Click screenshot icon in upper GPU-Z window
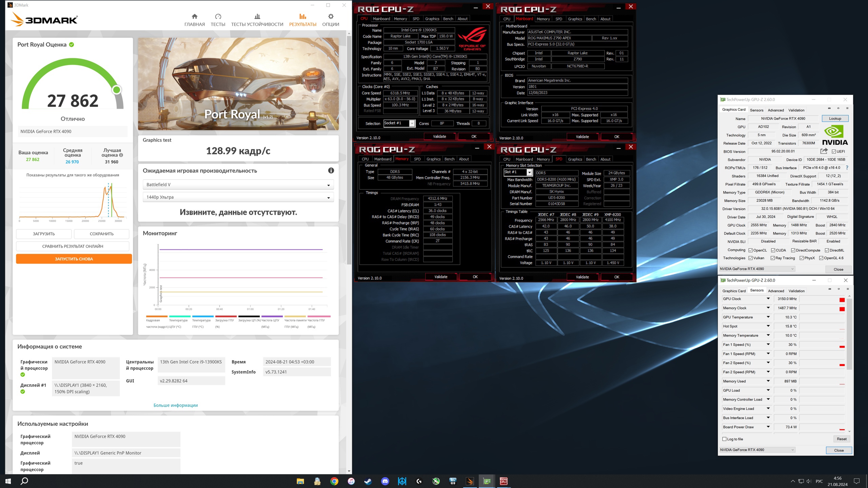 pos(829,108)
